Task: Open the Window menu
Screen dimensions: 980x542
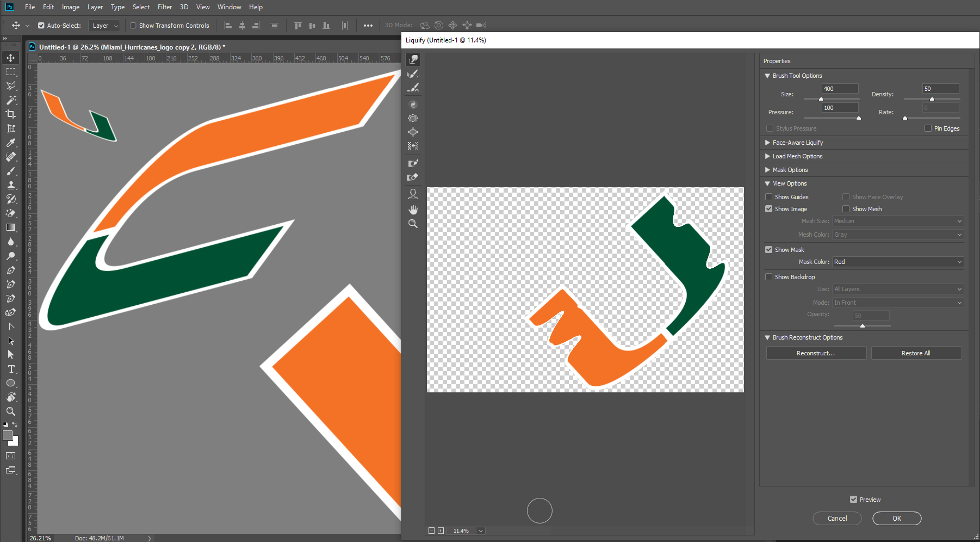Action: click(x=230, y=7)
